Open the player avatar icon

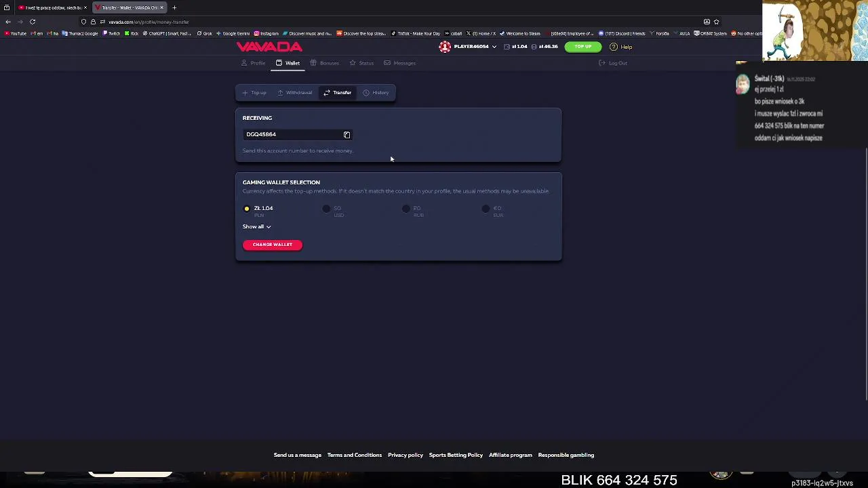pos(445,47)
